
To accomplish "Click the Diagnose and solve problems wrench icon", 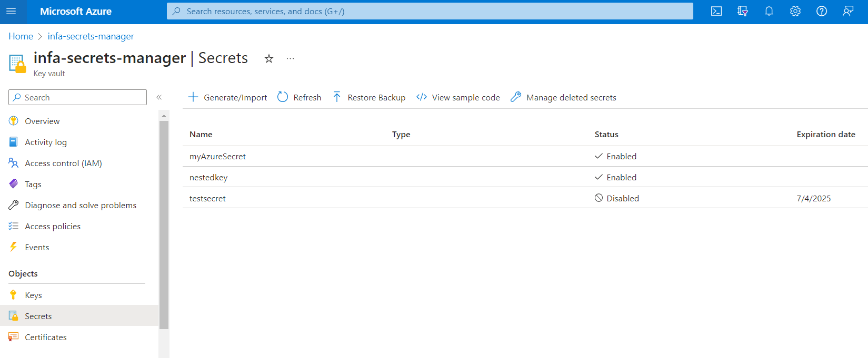I will [x=14, y=205].
